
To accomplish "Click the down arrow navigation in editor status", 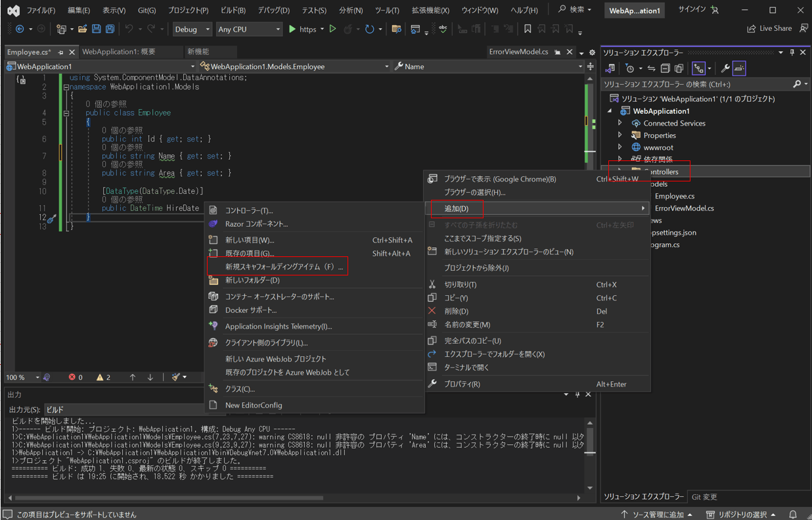I will 150,377.
